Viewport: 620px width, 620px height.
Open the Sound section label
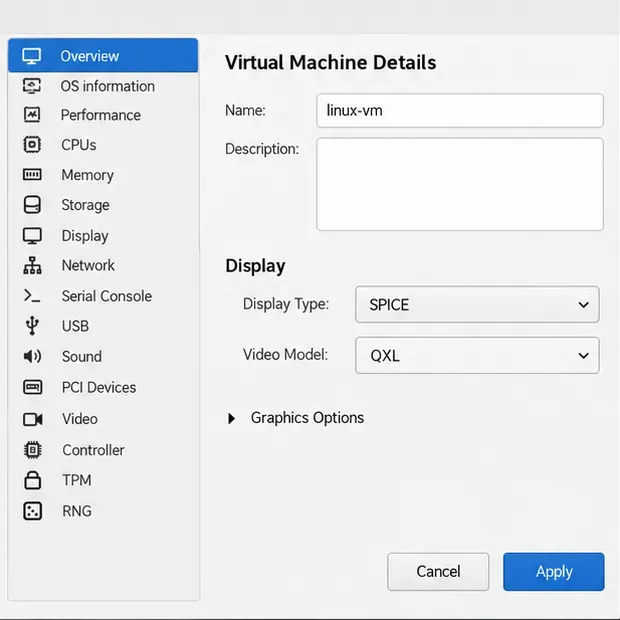(82, 357)
